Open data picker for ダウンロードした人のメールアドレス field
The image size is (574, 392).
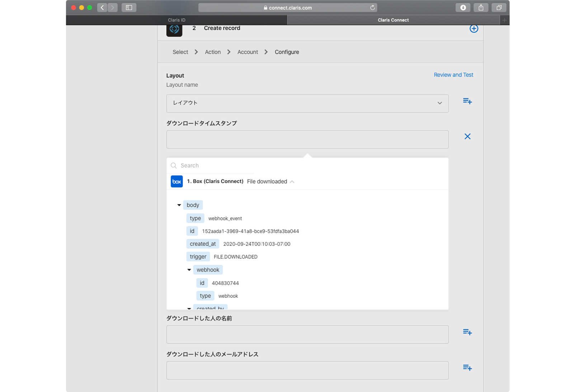click(x=467, y=368)
